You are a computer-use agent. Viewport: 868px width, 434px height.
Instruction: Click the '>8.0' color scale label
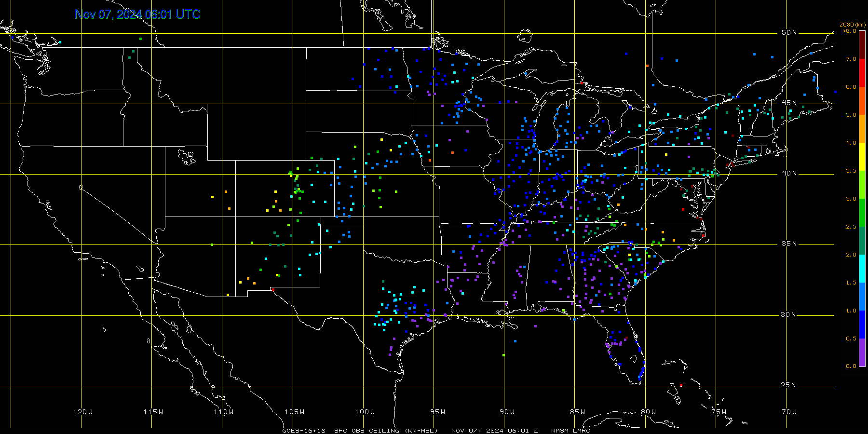[850, 31]
